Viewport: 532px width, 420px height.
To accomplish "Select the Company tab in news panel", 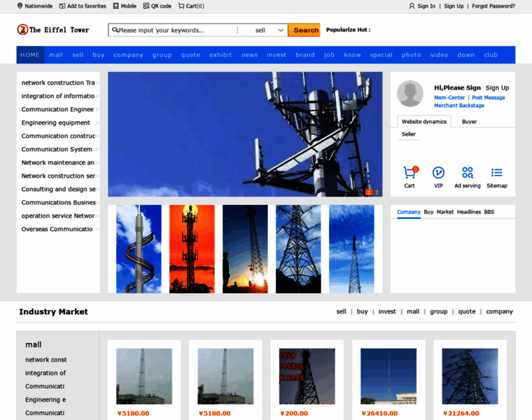I will click(x=409, y=212).
